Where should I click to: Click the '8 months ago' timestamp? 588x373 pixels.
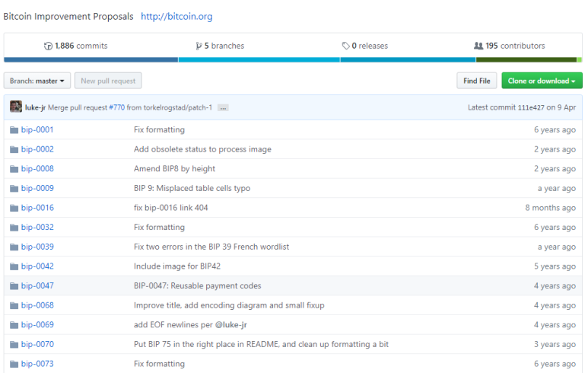tap(550, 208)
